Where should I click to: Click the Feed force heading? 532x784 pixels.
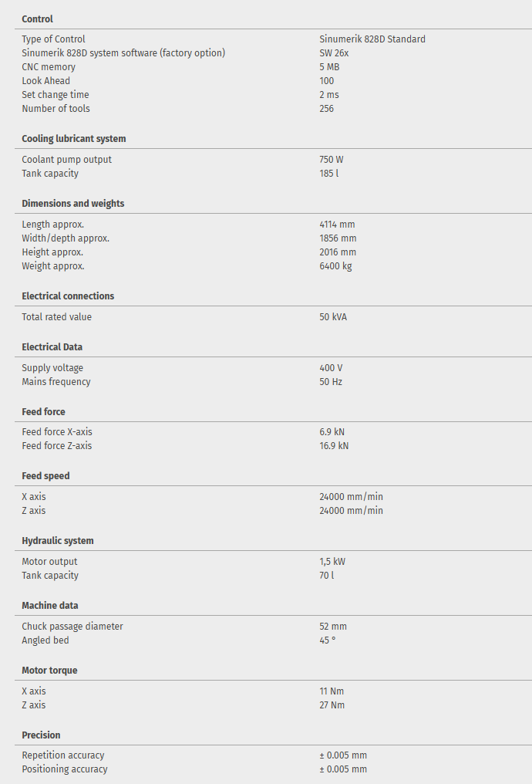44,412
